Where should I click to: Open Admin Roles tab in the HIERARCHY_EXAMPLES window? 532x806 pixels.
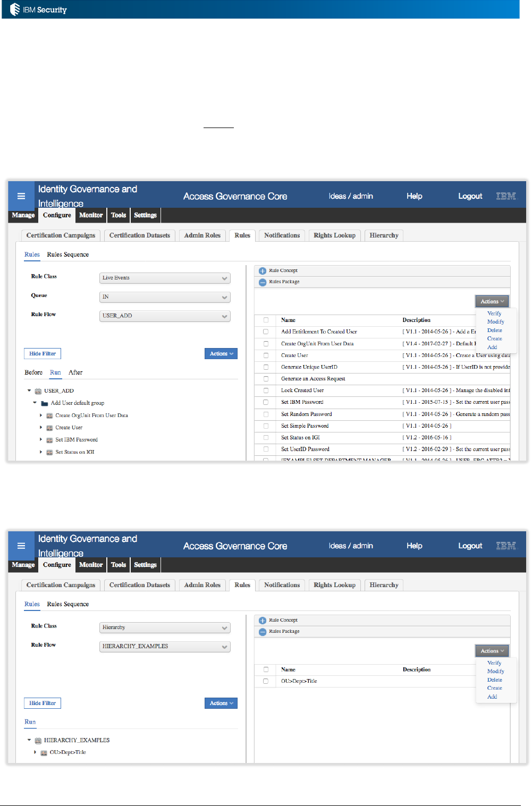[x=202, y=585]
